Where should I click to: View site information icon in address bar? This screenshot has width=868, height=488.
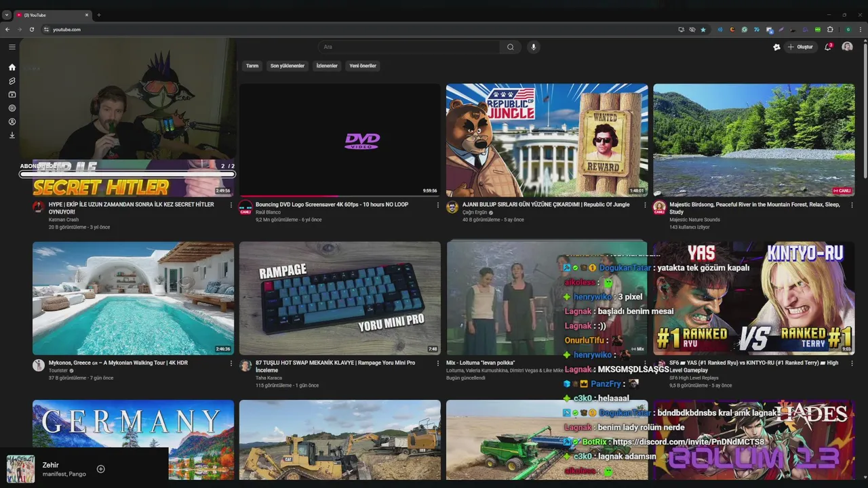46,29
